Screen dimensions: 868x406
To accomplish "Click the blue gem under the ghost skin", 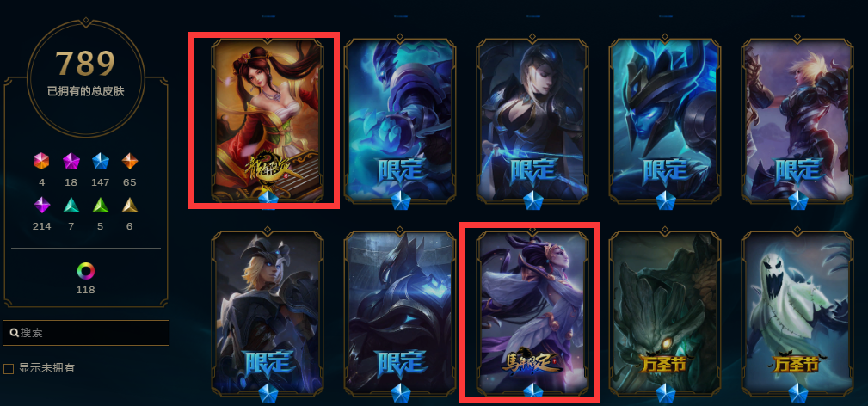I will point(797,393).
